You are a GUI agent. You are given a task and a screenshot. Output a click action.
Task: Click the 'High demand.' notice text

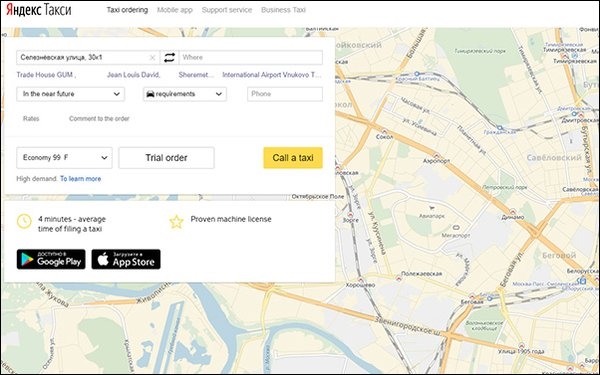pos(37,179)
